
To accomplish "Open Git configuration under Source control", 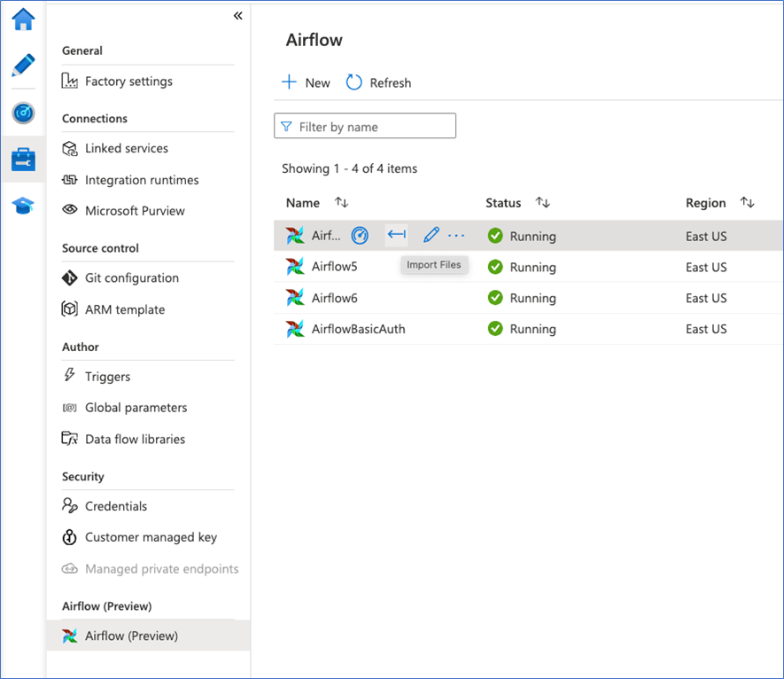I will pyautogui.click(x=131, y=277).
